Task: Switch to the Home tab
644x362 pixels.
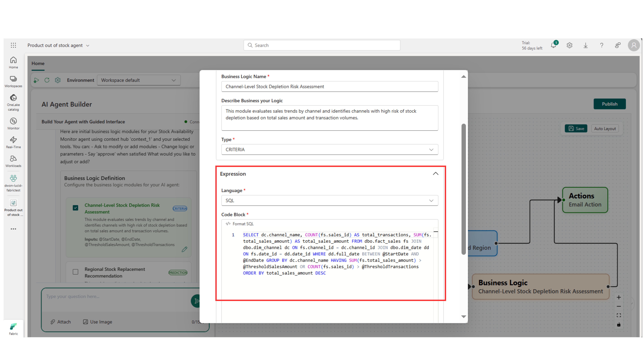Action: [x=38, y=63]
